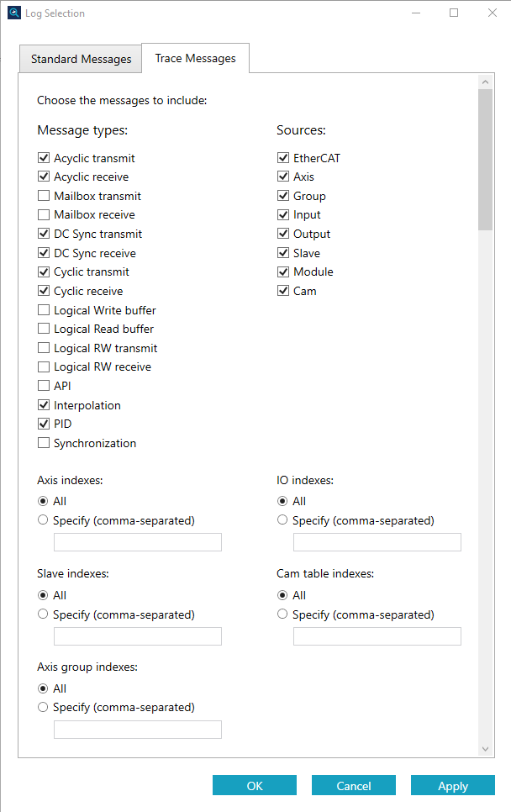Select All under Cam table indexes
This screenshot has width=511, height=812.
click(282, 595)
